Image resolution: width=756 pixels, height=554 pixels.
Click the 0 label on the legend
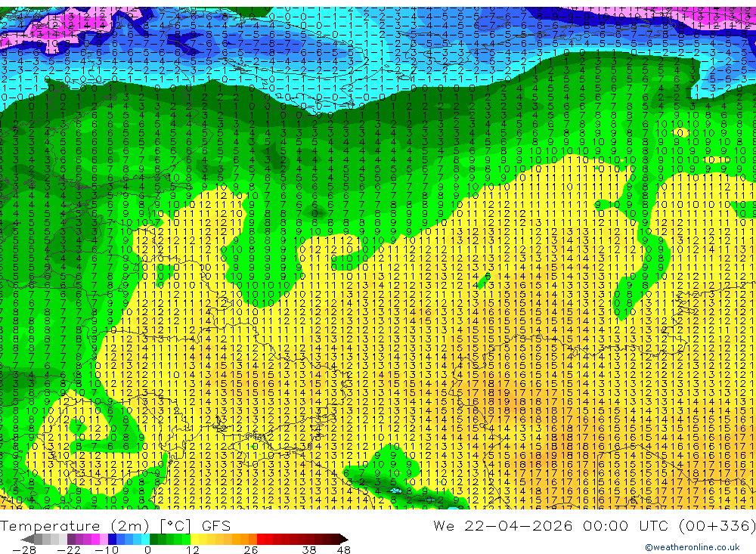147,549
